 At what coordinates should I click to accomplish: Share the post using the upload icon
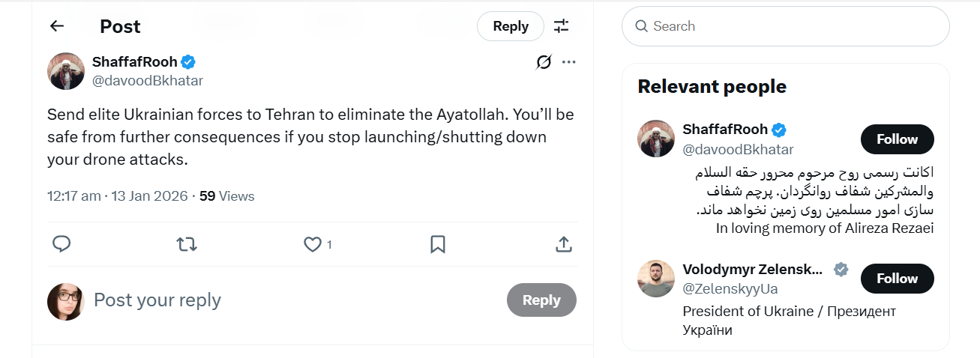click(564, 244)
